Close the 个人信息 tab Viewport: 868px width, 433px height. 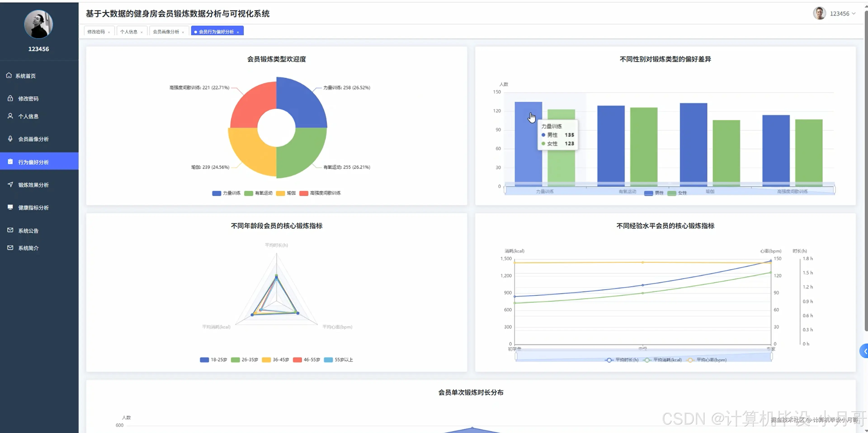[x=142, y=32]
